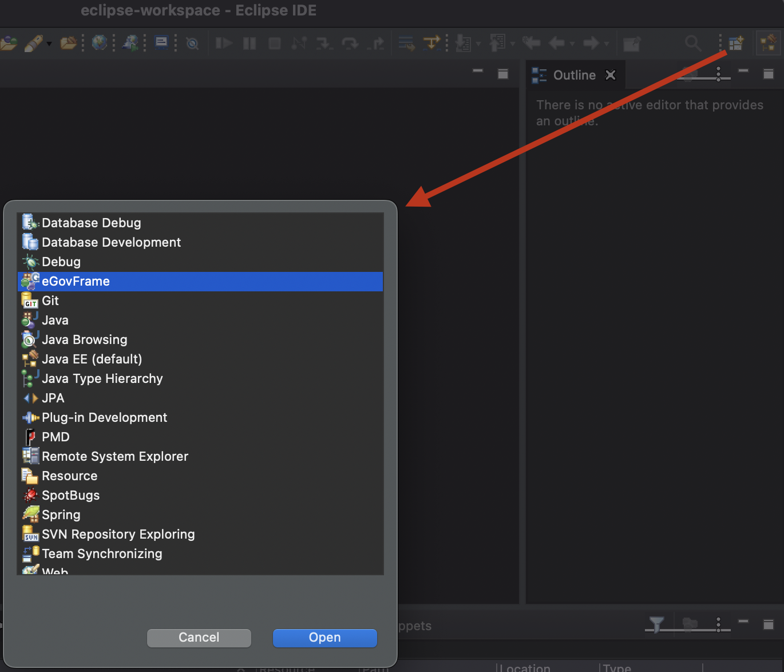Click the Pin Editor toolbar icon

(632, 44)
